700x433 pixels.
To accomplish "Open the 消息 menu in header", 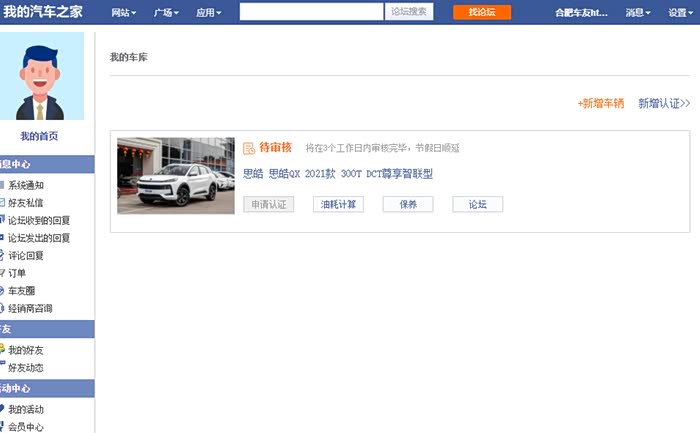I will [x=637, y=13].
